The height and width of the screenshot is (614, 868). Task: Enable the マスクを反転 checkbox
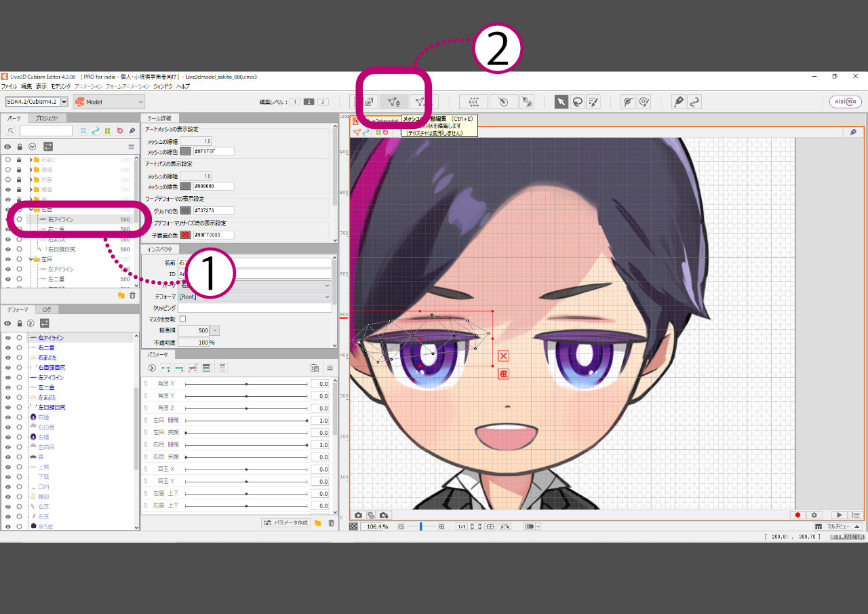182,319
